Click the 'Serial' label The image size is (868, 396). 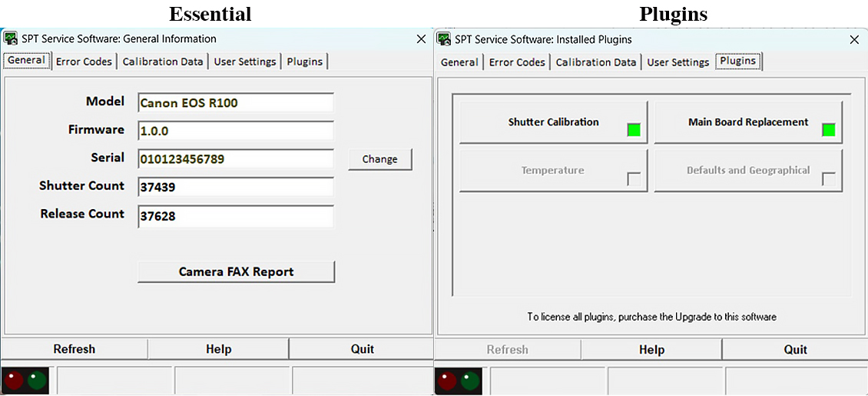[x=108, y=158]
